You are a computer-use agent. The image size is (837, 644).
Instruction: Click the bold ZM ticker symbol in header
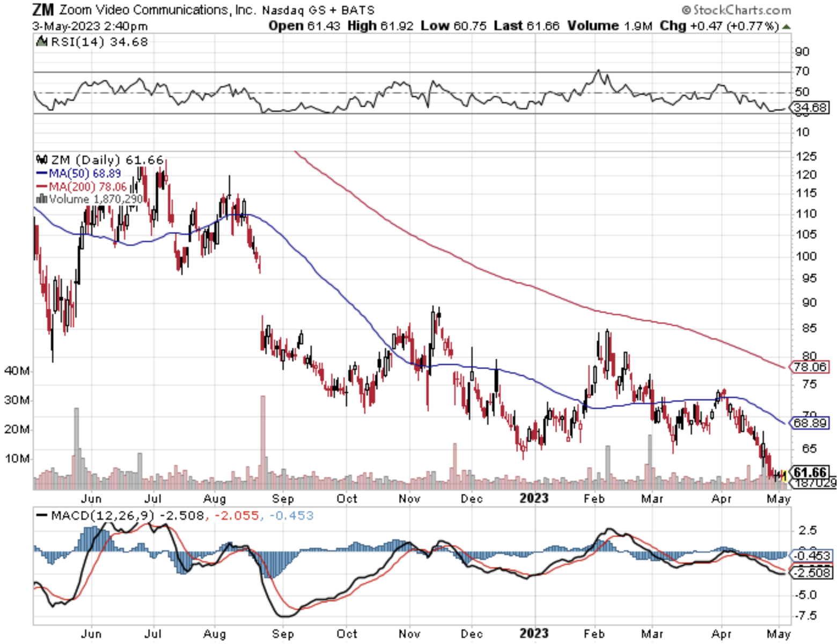pos(43,10)
